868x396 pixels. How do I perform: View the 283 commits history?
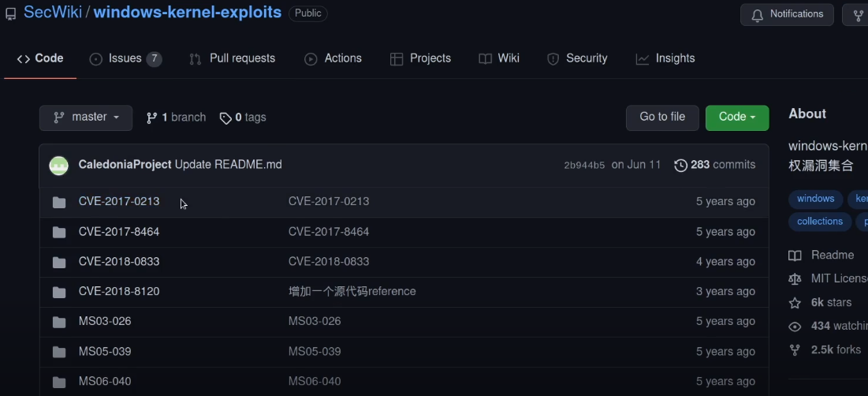pyautogui.click(x=714, y=165)
